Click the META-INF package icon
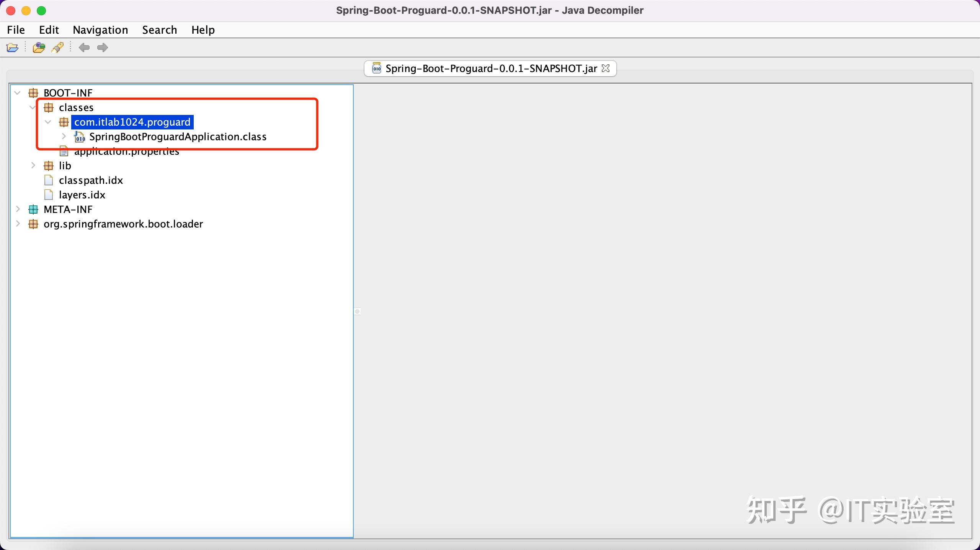The image size is (980, 550). coord(33,210)
